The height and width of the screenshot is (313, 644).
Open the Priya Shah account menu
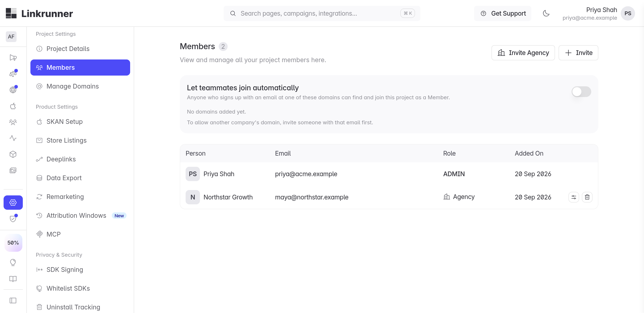click(599, 13)
